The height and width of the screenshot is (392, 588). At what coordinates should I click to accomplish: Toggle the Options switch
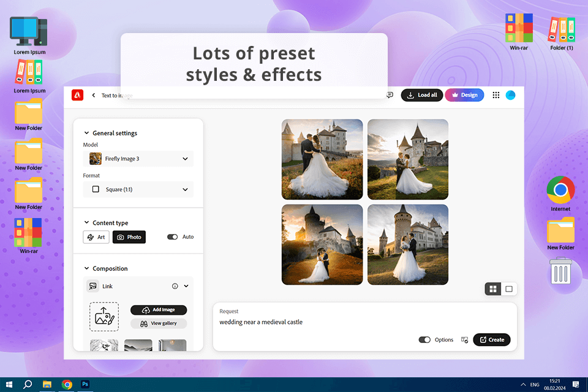pos(424,340)
